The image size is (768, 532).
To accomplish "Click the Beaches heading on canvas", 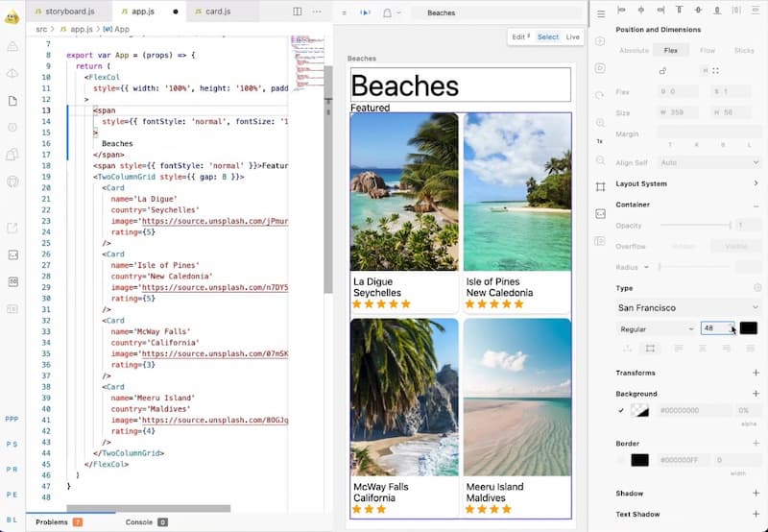I will click(404, 85).
